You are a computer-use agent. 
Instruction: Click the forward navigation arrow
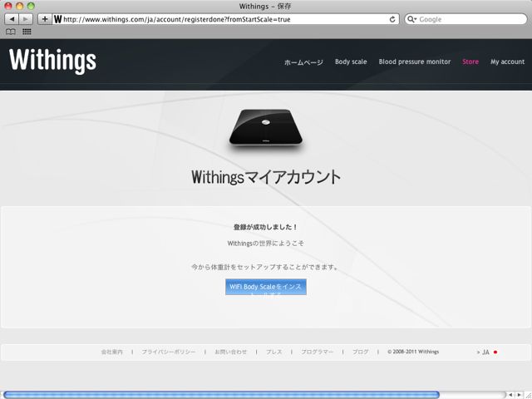coord(26,19)
